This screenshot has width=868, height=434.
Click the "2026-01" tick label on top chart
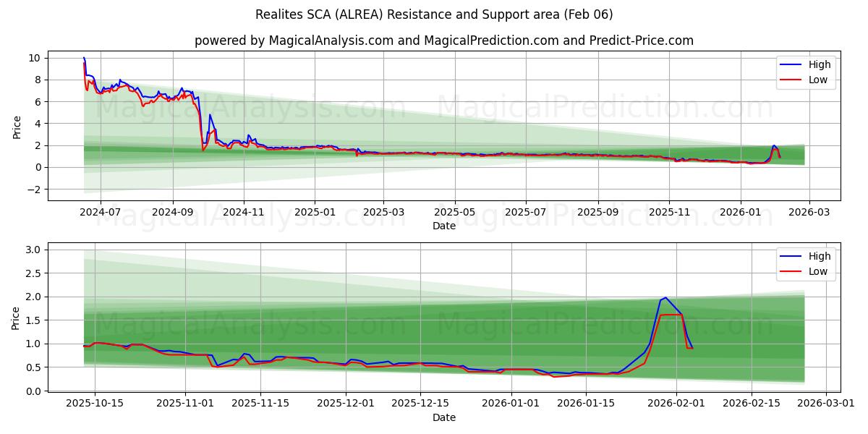tap(740, 212)
